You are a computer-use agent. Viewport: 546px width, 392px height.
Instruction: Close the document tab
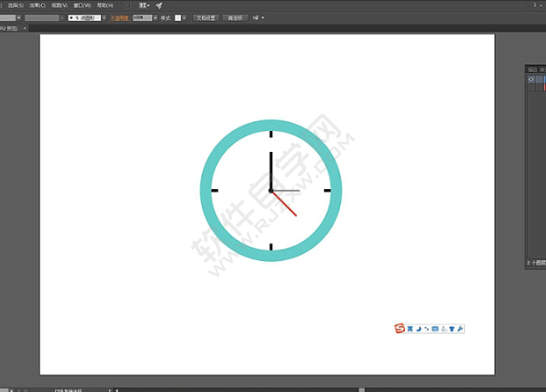tap(25, 28)
